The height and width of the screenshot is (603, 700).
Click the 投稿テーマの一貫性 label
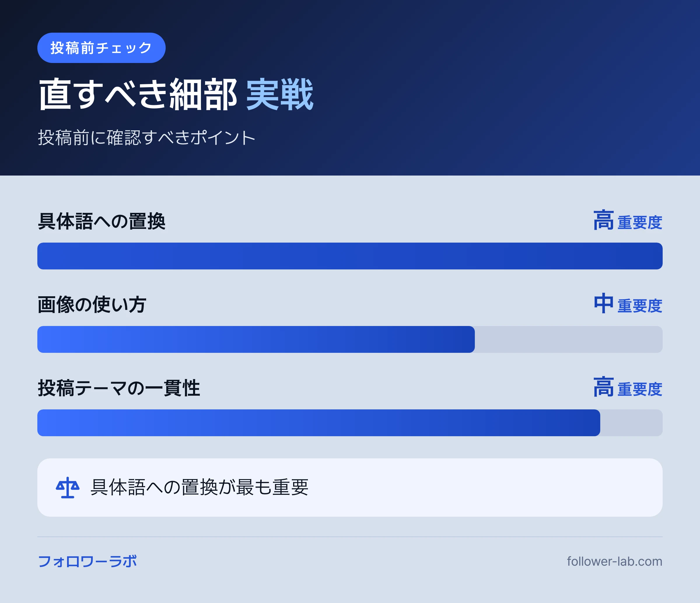click(119, 388)
